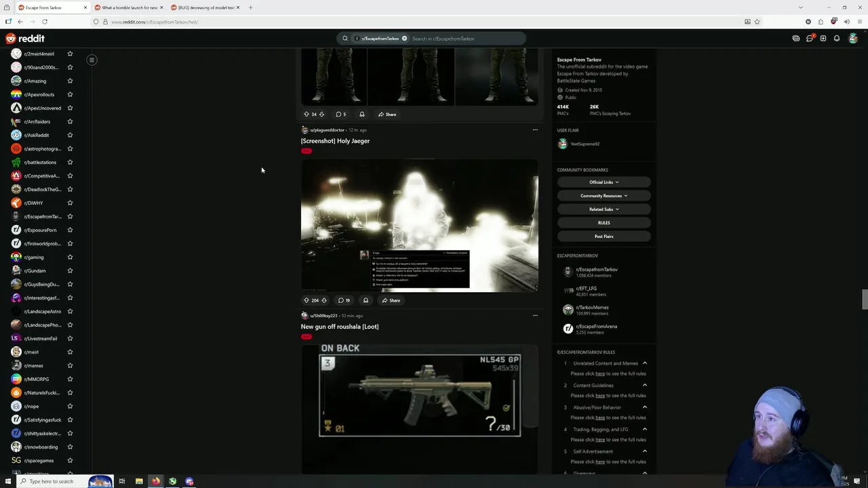Give an award to the Holy Jaeger post
This screenshot has width=868, height=488.
[366, 300]
